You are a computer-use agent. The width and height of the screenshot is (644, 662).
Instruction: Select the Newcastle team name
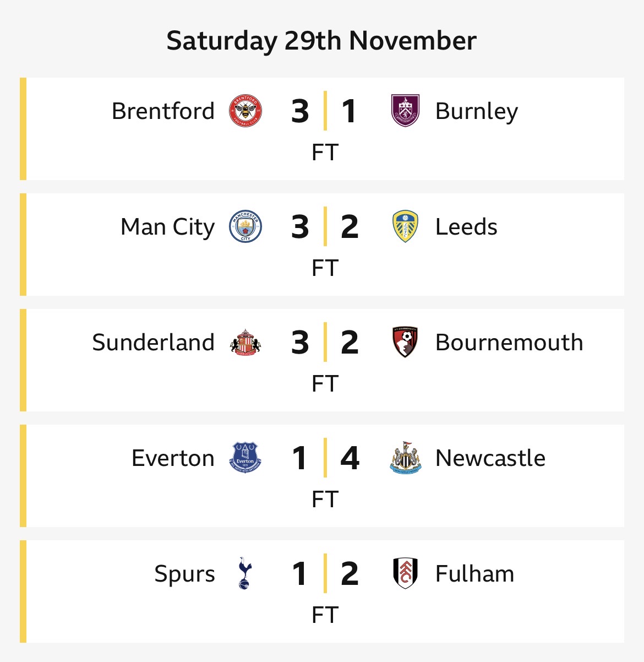(490, 458)
